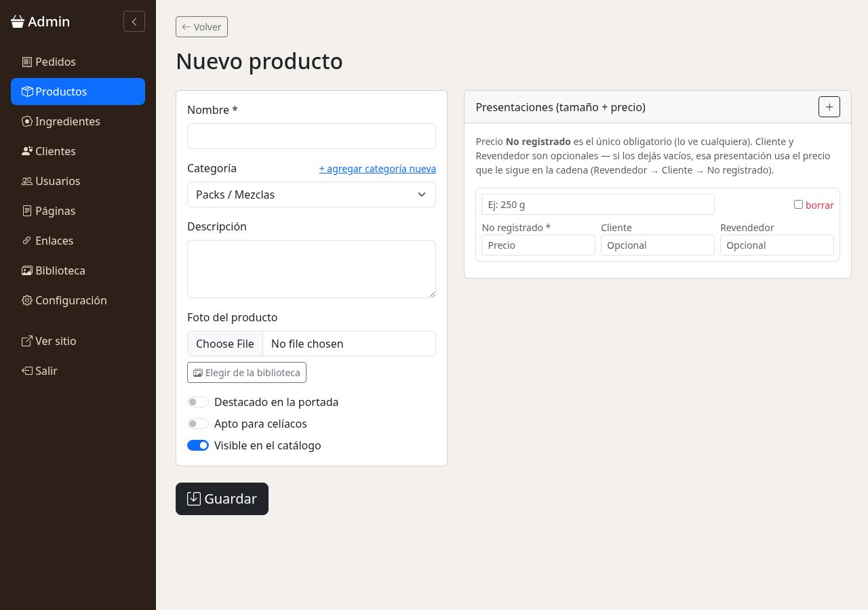Open the Categoría dropdown Packs / Mezclas
The image size is (868, 610).
[x=311, y=195]
